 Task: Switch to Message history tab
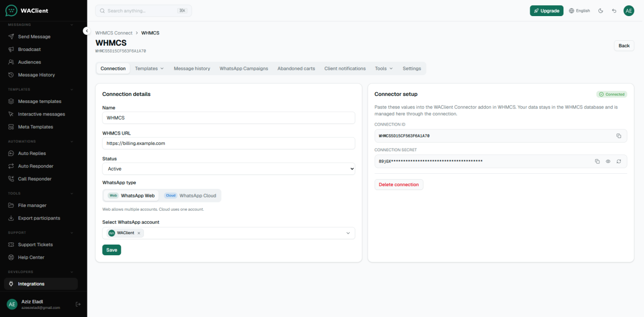(192, 69)
